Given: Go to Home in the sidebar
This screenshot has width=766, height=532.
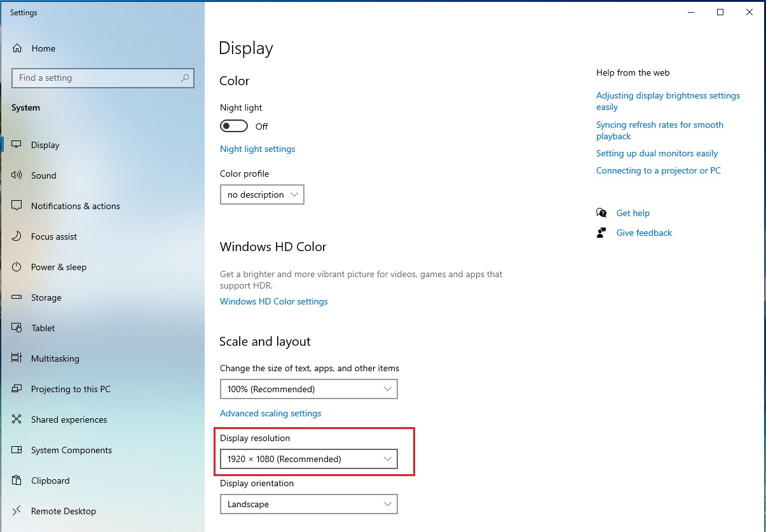Looking at the screenshot, I should click(x=43, y=48).
